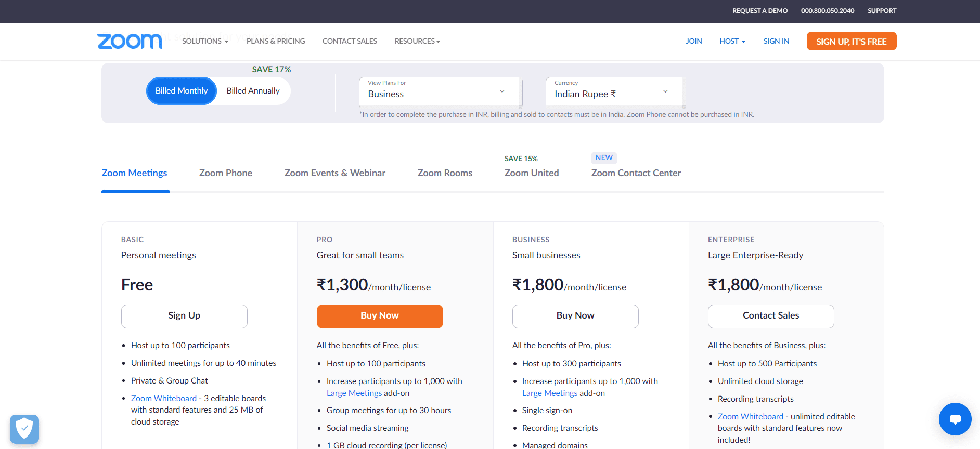Viewport: 980px width, 449px height.
Task: Click the phone number 000.800.050.2040
Action: click(x=828, y=11)
